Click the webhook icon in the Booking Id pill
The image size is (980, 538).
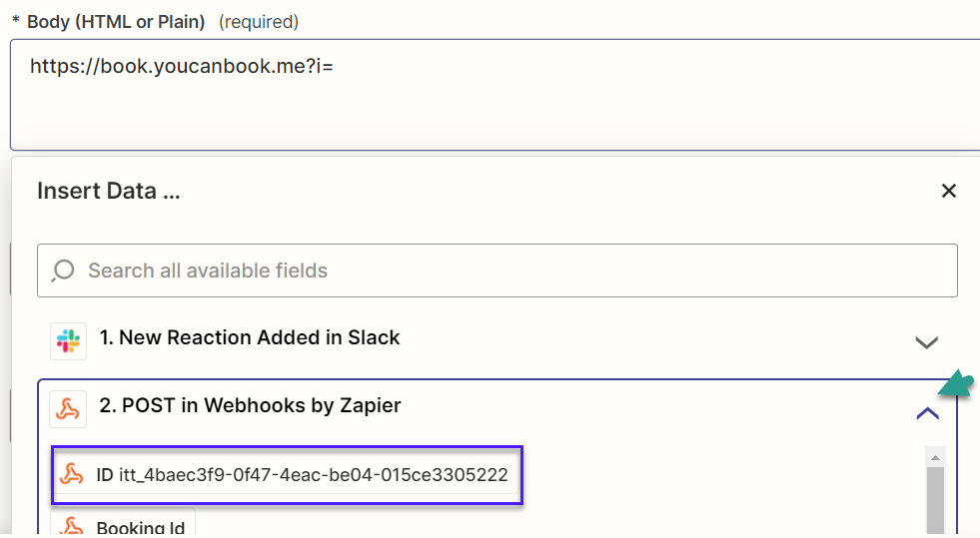pos(72,526)
